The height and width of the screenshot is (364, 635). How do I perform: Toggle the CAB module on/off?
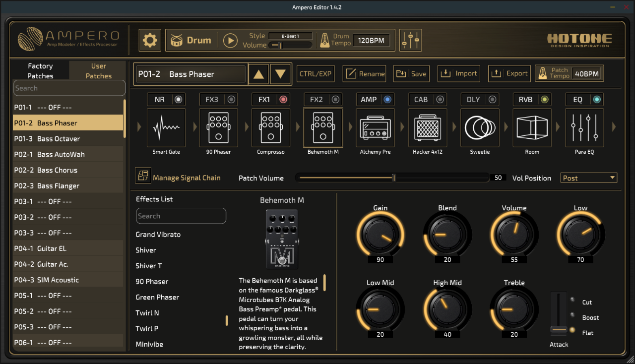tap(440, 100)
